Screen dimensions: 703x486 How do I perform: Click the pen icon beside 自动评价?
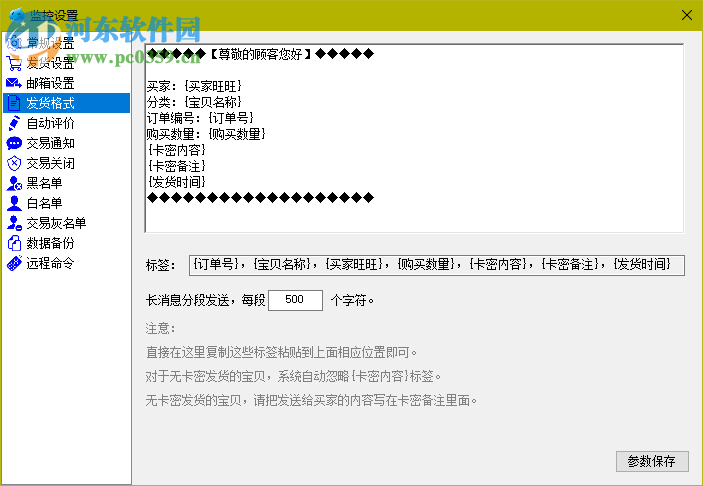pos(14,123)
